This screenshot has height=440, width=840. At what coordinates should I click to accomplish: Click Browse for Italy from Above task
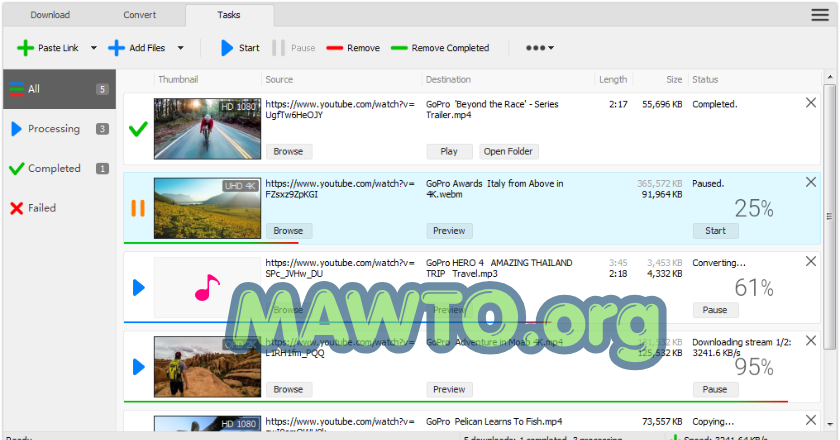(289, 231)
